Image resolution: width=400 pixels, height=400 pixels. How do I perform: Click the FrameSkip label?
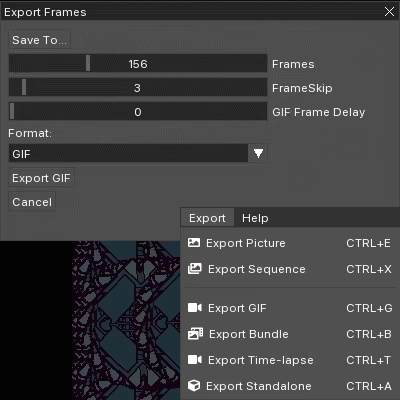pos(302,88)
